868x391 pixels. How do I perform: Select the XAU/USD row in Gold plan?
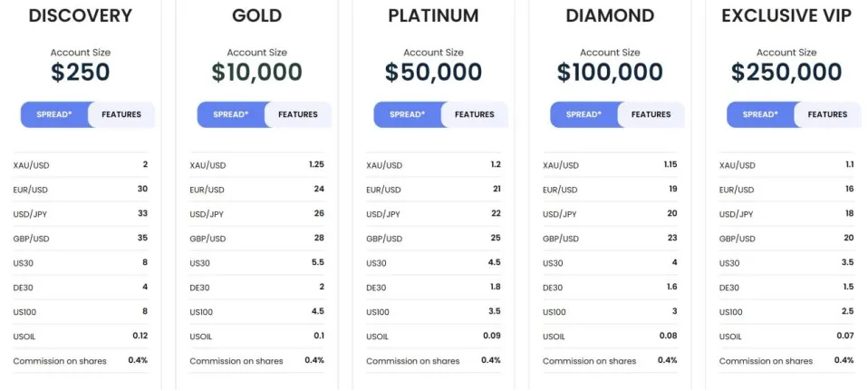click(x=256, y=165)
